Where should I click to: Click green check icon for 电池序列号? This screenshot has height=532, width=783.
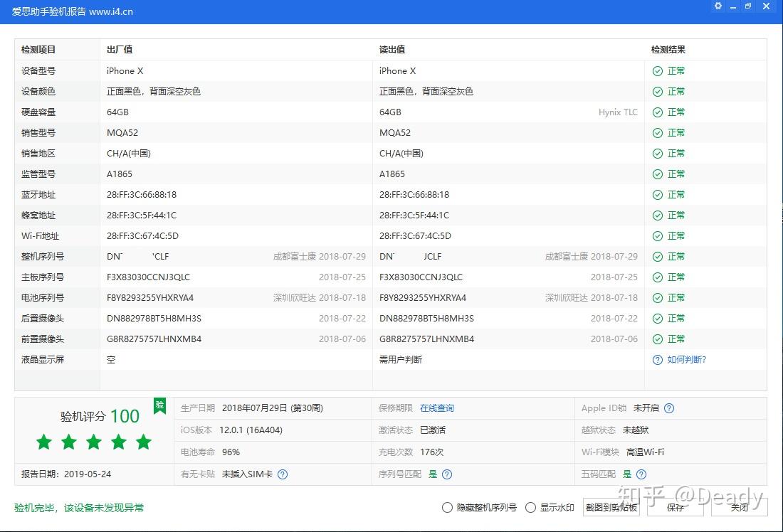tap(658, 298)
